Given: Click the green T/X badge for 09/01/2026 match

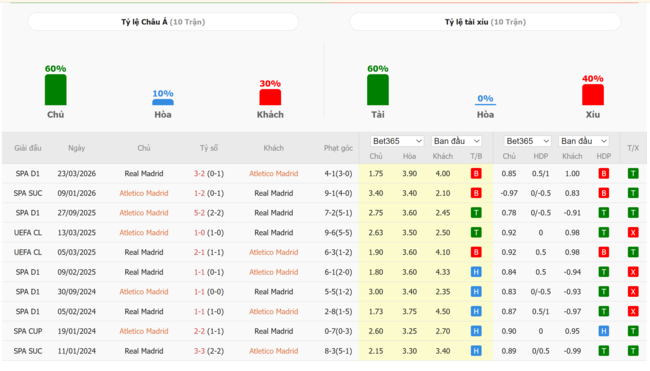Looking at the screenshot, I should pos(633,193).
